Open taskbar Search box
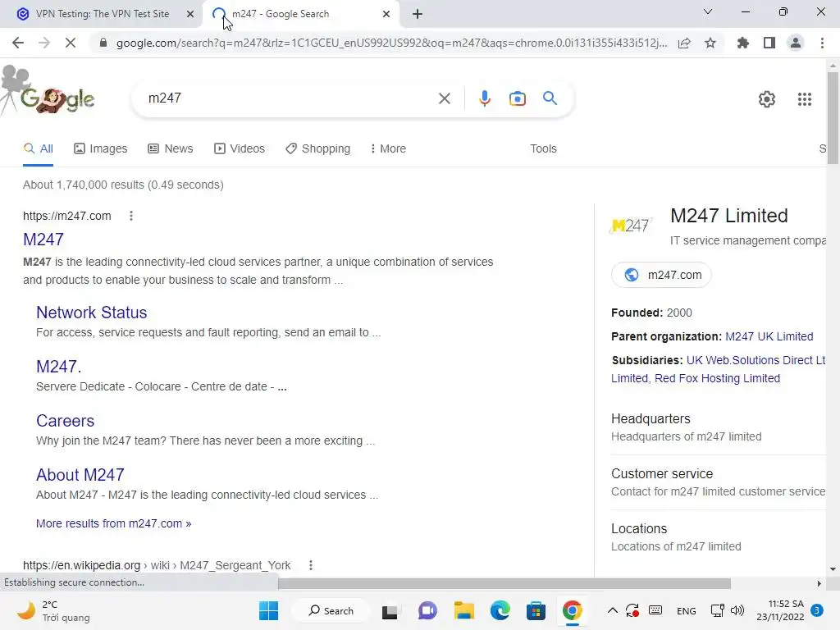This screenshot has height=630, width=840. [x=331, y=610]
